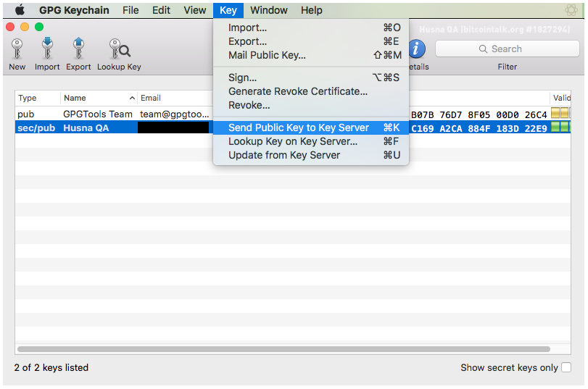The height and width of the screenshot is (389, 588).
Task: Select Update from Key Server entry
Action: pos(311,156)
